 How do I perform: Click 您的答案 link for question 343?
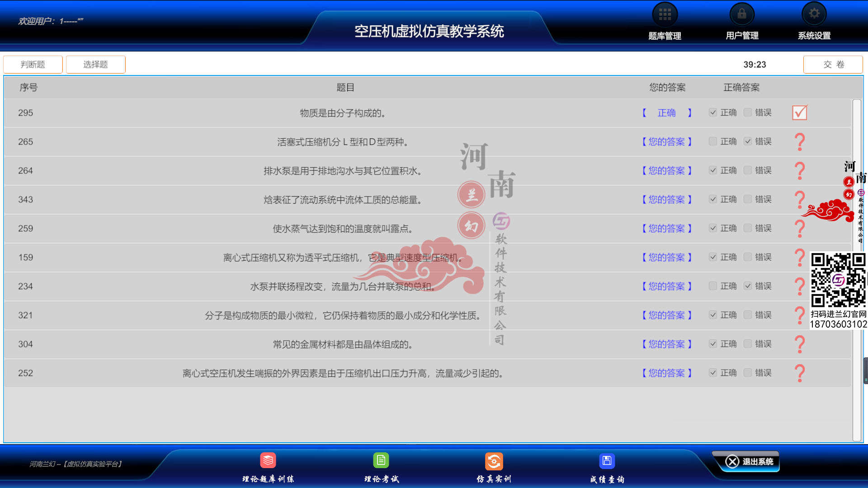[x=667, y=200]
